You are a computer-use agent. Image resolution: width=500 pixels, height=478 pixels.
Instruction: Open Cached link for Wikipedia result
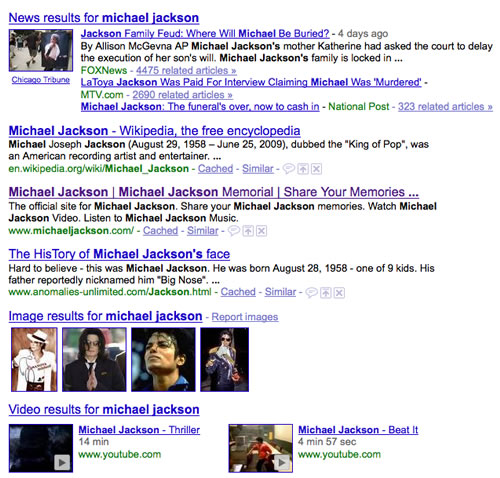[x=215, y=169]
